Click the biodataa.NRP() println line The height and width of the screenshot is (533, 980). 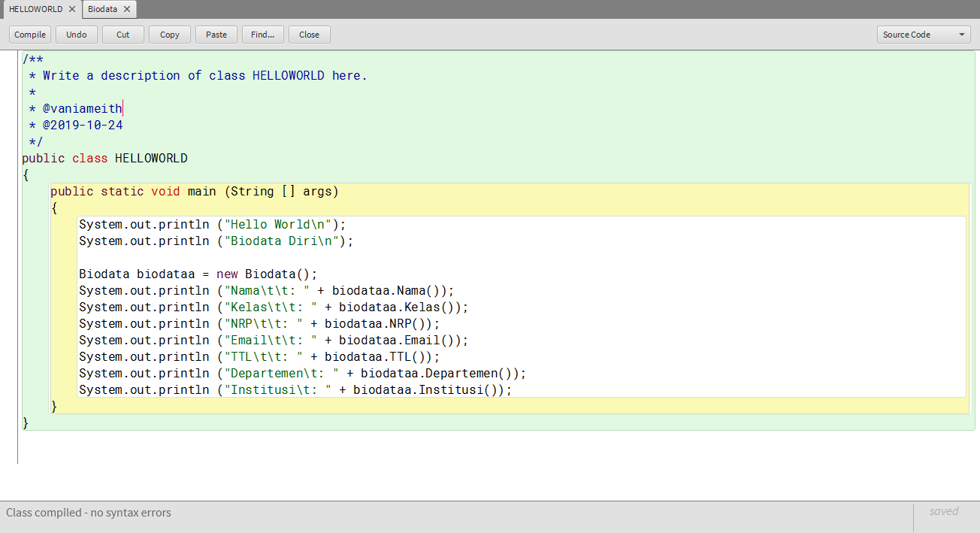[259, 323]
